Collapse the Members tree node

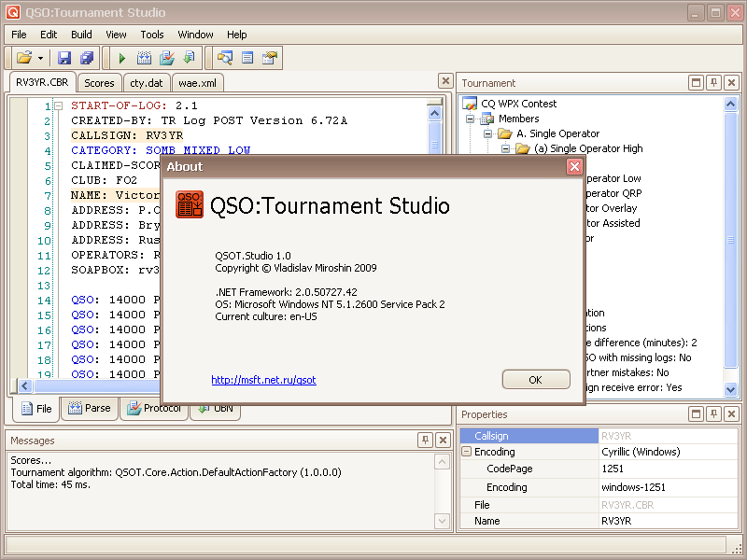point(471,119)
